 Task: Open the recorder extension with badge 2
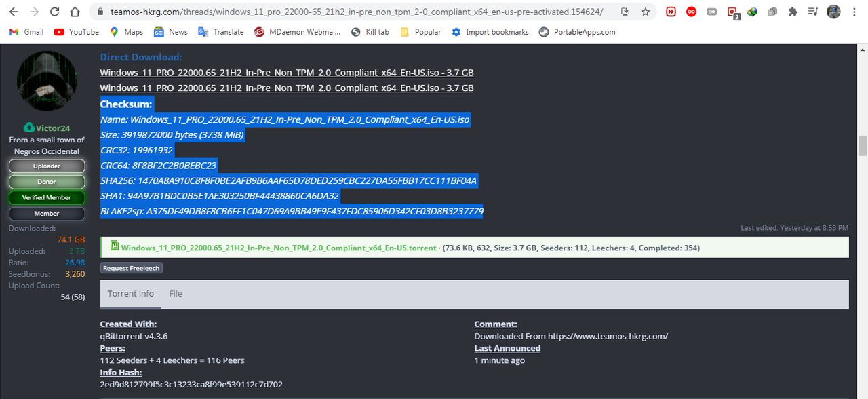(x=732, y=12)
